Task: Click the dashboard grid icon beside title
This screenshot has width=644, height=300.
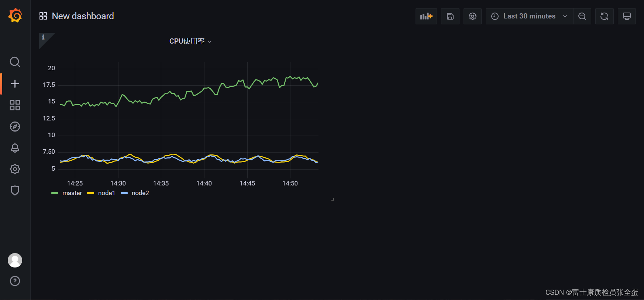Action: 43,16
